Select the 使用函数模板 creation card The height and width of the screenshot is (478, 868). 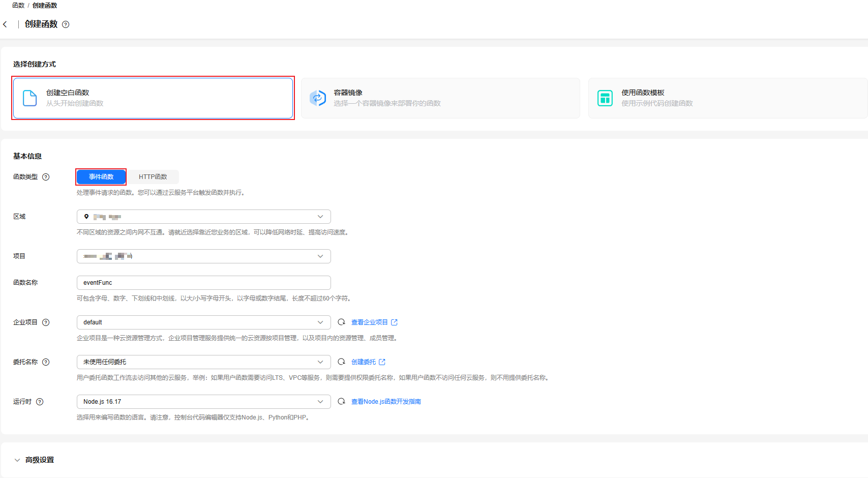pyautogui.click(x=727, y=98)
